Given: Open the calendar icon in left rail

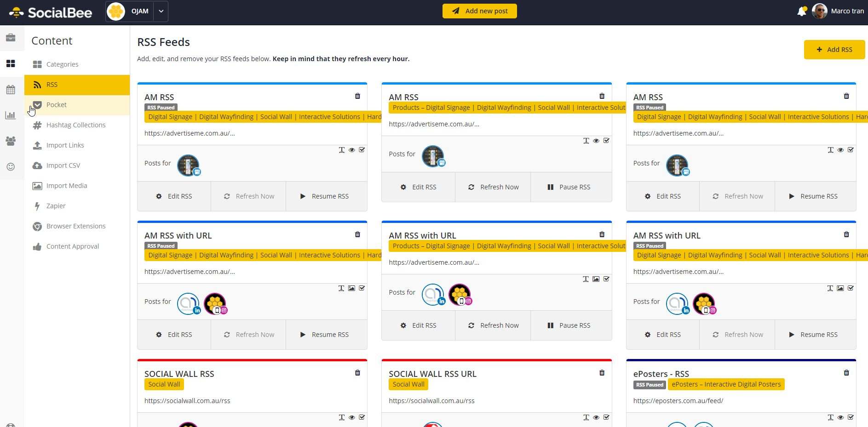Looking at the screenshot, I should tap(11, 90).
